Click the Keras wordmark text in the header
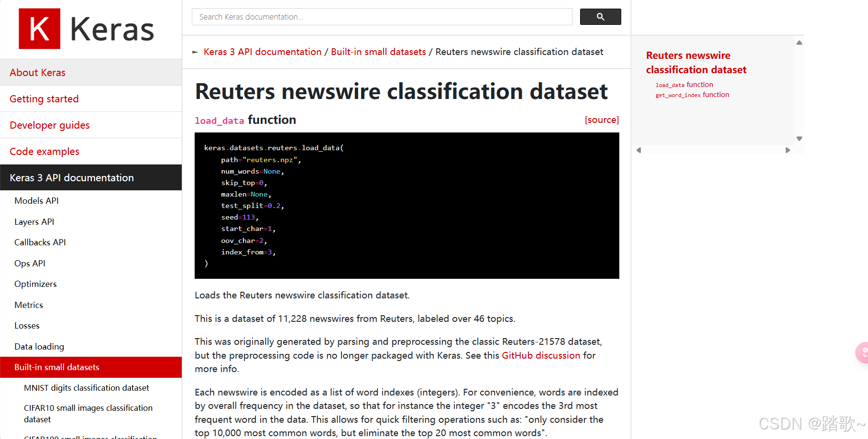The width and height of the screenshot is (868, 439). (x=112, y=29)
